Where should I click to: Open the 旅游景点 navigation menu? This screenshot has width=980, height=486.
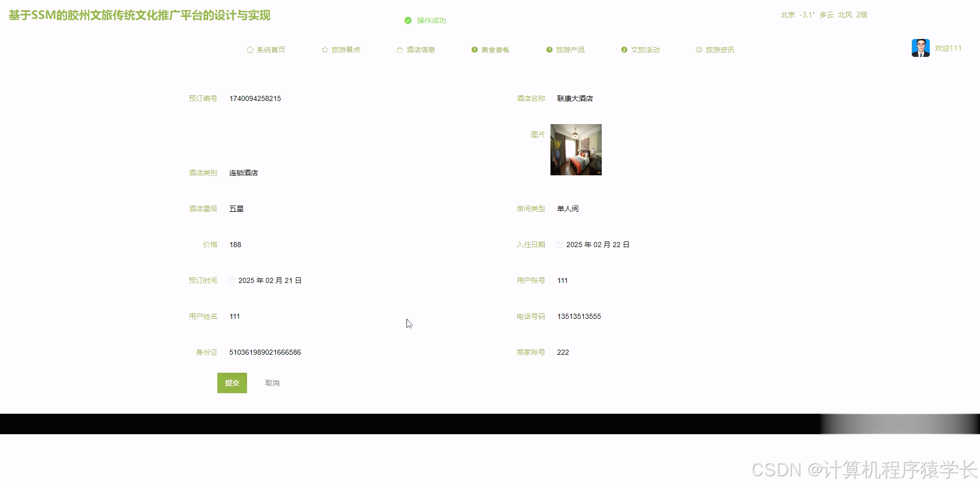346,49
